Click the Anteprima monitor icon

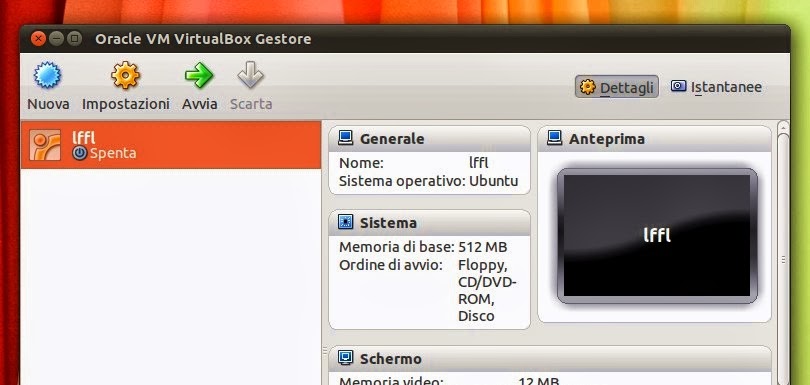[554, 138]
